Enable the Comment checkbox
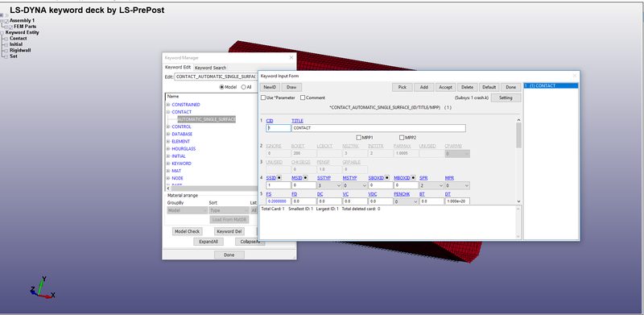This screenshot has height=315, width=644. 303,97
